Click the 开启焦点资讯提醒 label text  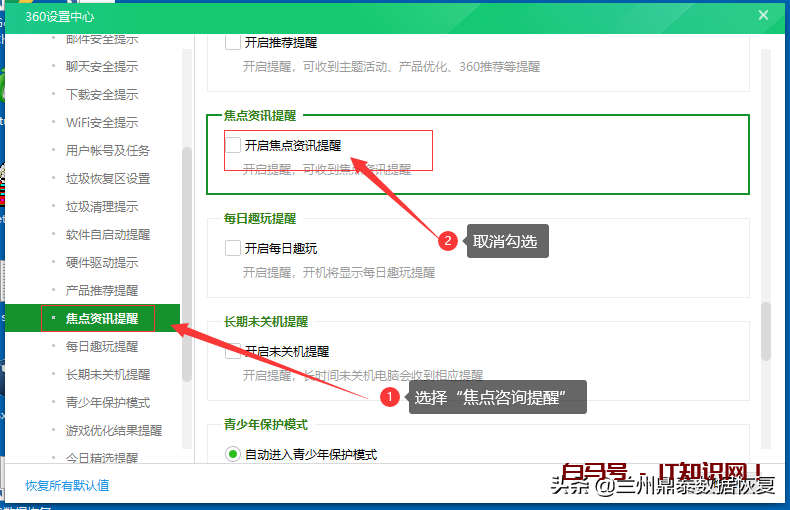(293, 146)
